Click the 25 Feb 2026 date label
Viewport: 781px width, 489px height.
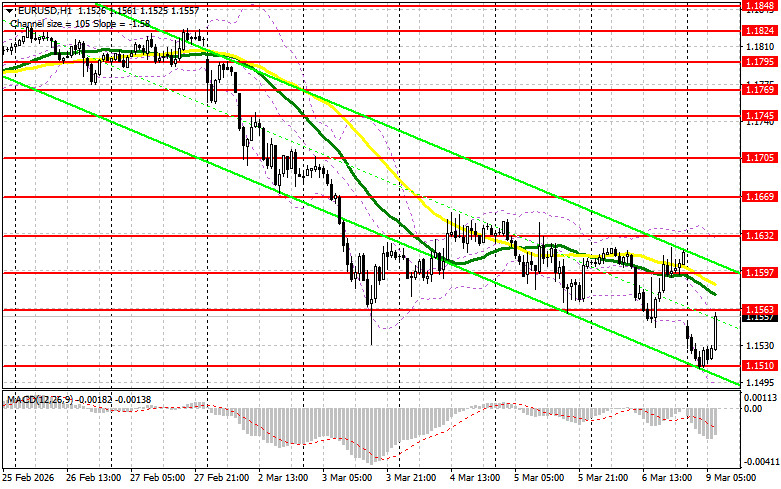[27, 478]
